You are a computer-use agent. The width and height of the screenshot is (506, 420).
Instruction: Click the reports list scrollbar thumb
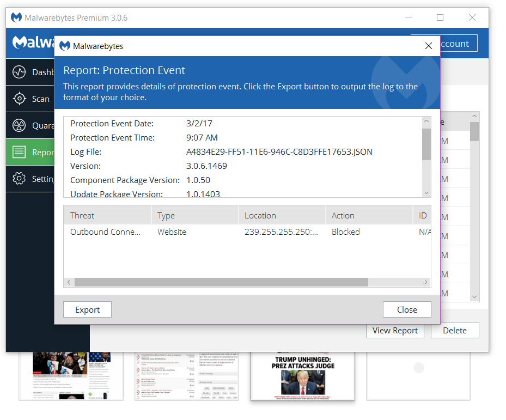point(474,132)
